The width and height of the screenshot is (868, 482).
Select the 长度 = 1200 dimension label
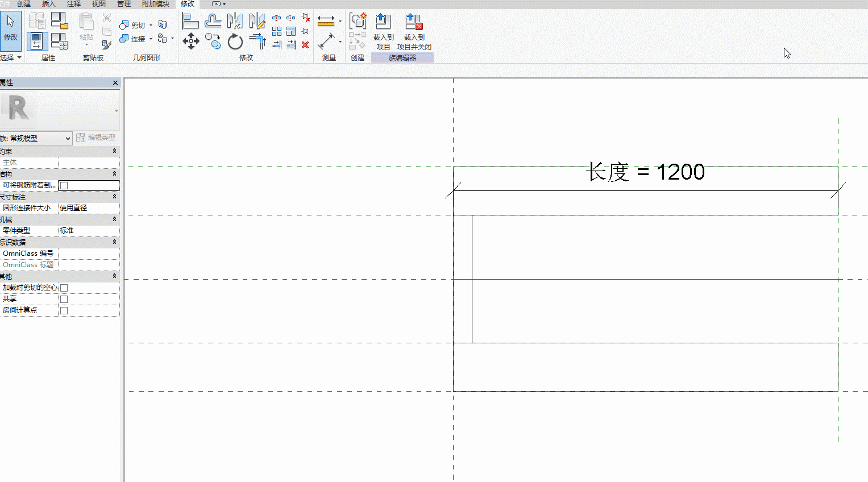[x=645, y=172]
